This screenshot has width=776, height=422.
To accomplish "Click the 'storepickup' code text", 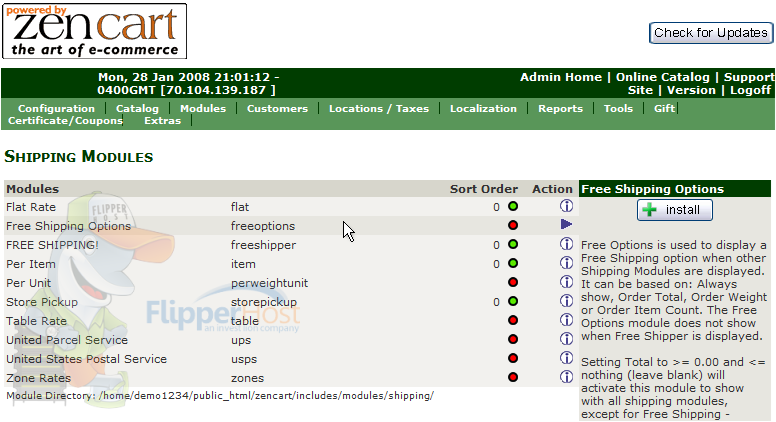I will (264, 302).
